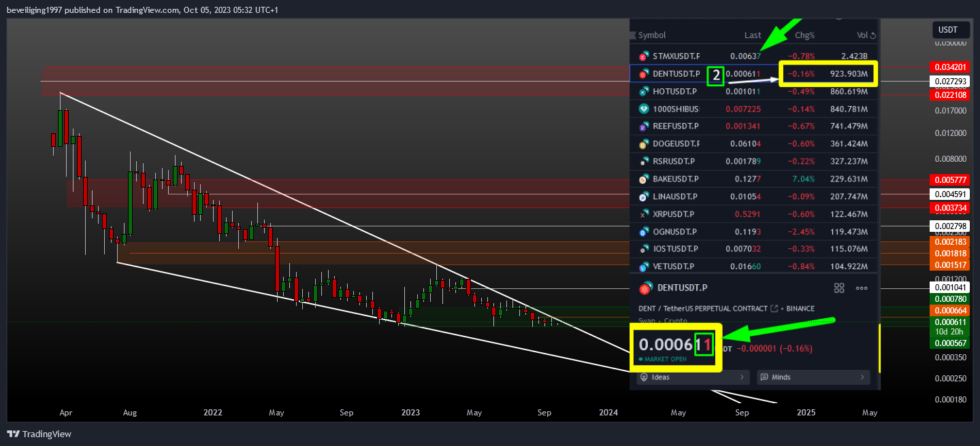980x446 pixels.
Task: Click the 2.423B volume for STMXUSDT.P
Action: [x=854, y=56]
